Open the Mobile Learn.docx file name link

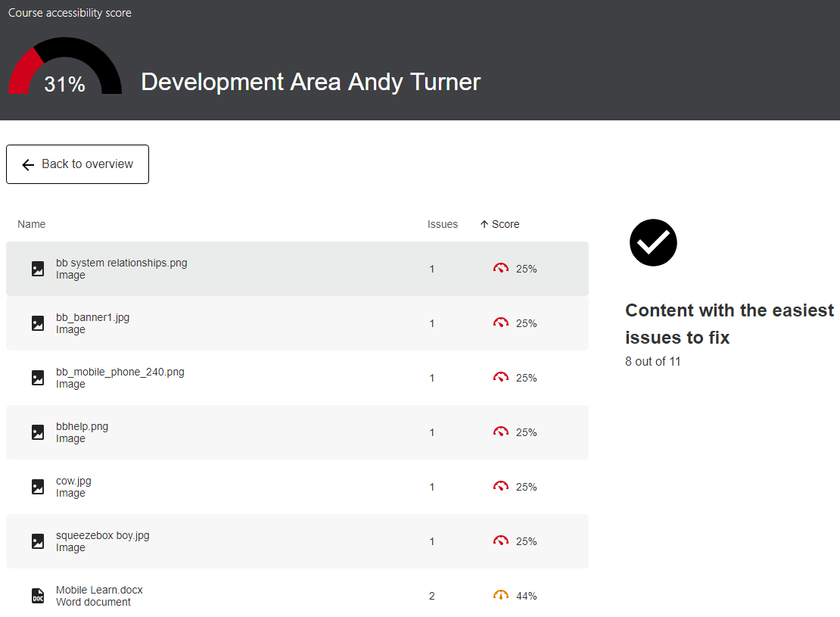point(98,589)
